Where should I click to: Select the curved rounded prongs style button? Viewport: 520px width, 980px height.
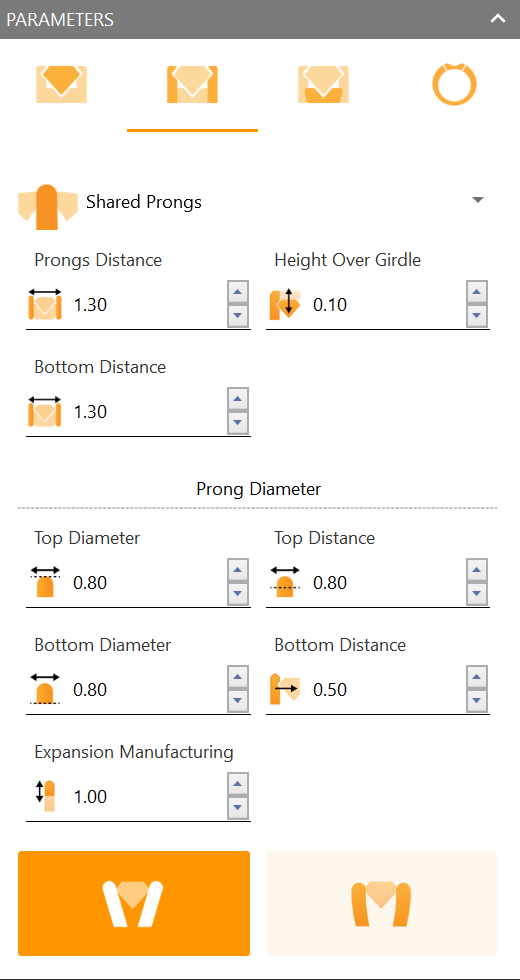(x=381, y=903)
